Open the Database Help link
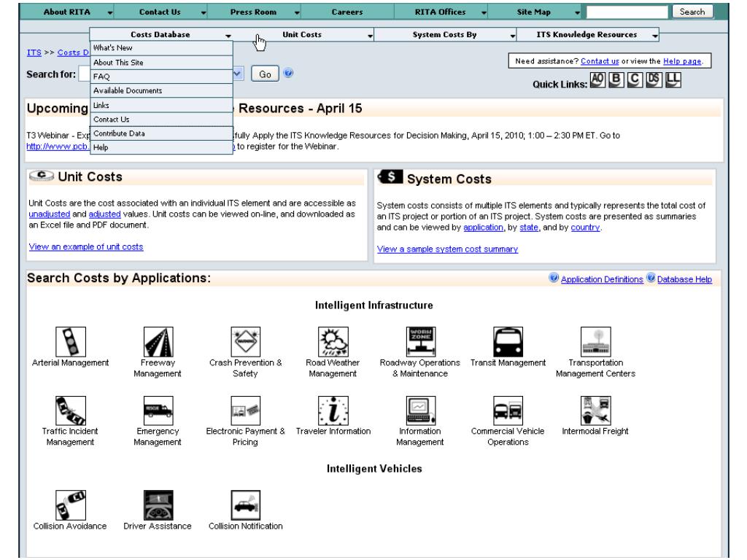 click(x=684, y=279)
